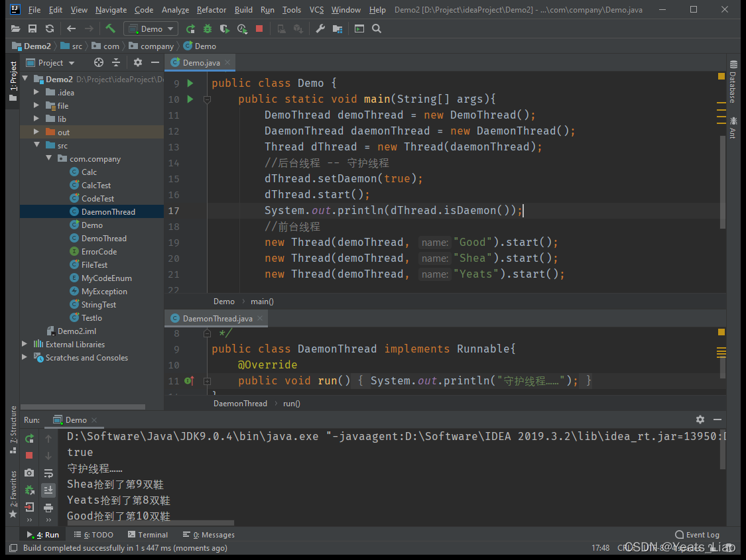Stop the program with the toolbar's red square
Viewport: 746px width, 560px height.
259,28
